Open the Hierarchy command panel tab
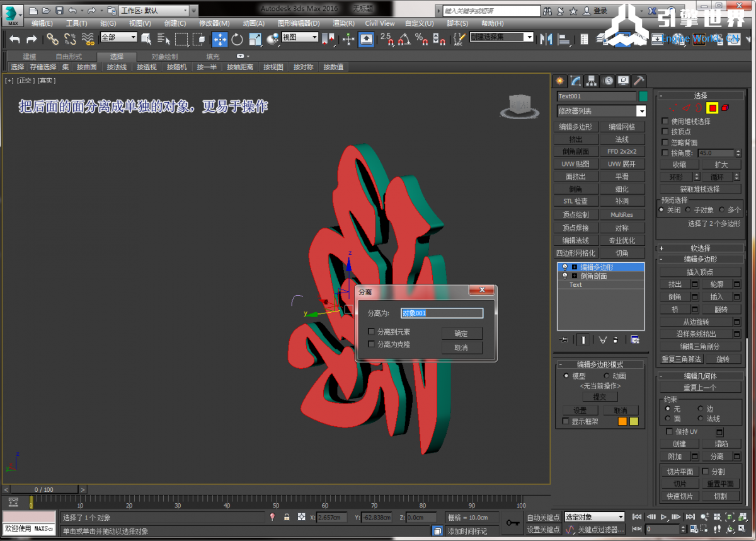756x541 pixels. click(592, 81)
